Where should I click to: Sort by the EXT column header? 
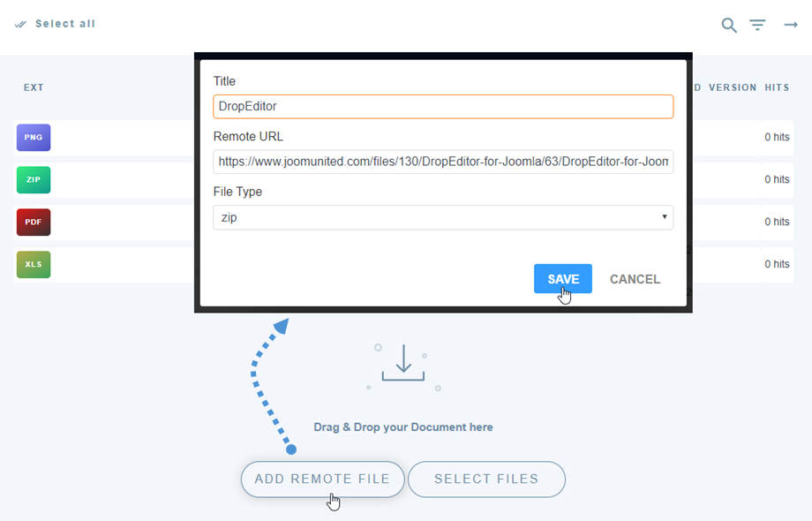34,87
